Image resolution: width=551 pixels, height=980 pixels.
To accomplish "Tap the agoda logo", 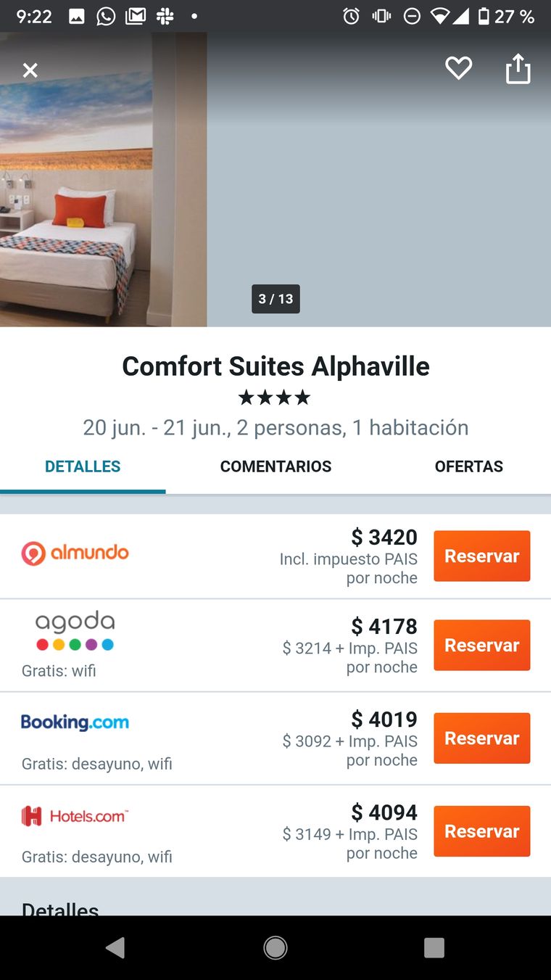I will 75,630.
